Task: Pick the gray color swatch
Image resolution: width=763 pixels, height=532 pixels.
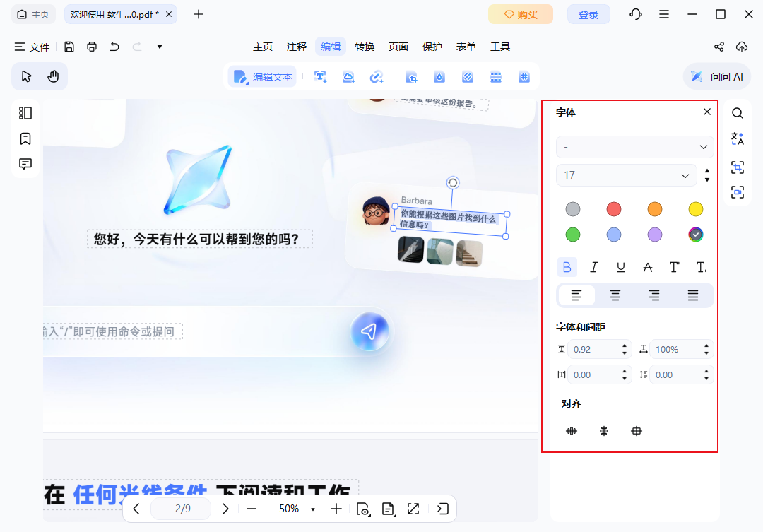Action: pos(573,209)
